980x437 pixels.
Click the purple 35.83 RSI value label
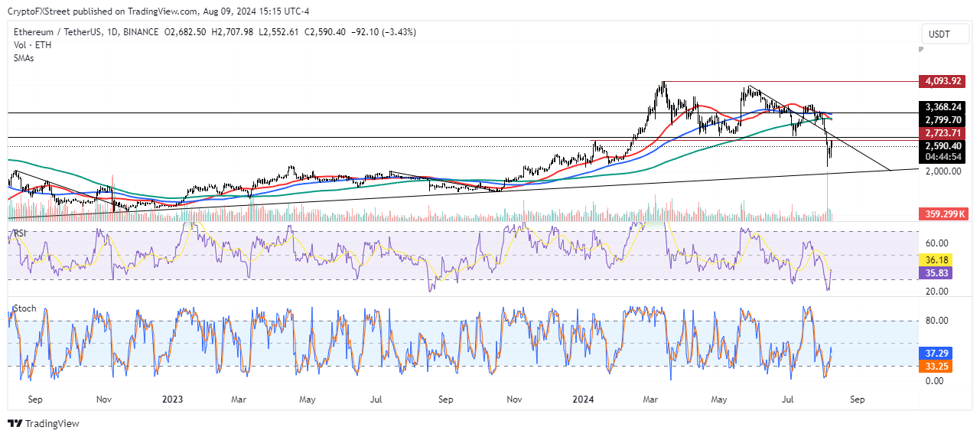[x=936, y=272]
